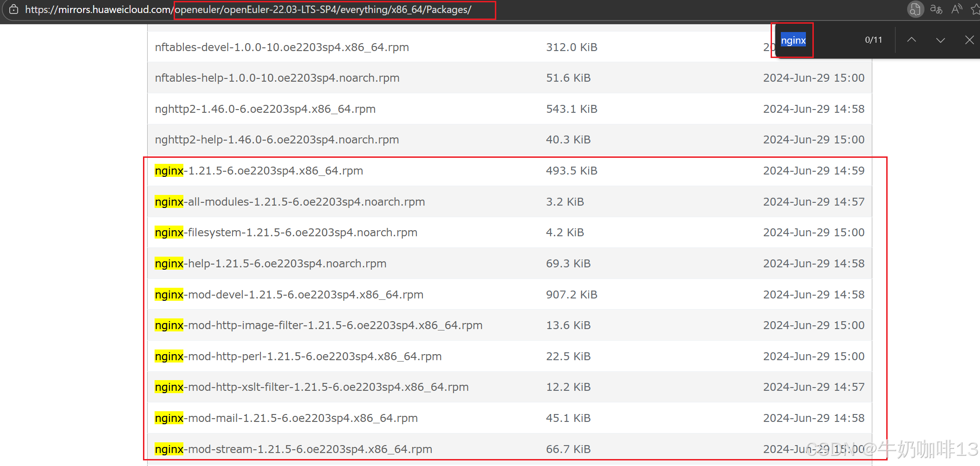Click the 907.2 KiB size value
Screen dimensions: 980x466
pos(571,295)
